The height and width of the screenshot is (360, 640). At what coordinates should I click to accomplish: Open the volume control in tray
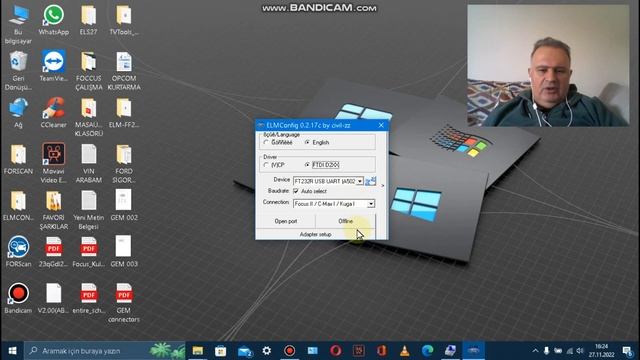580,351
